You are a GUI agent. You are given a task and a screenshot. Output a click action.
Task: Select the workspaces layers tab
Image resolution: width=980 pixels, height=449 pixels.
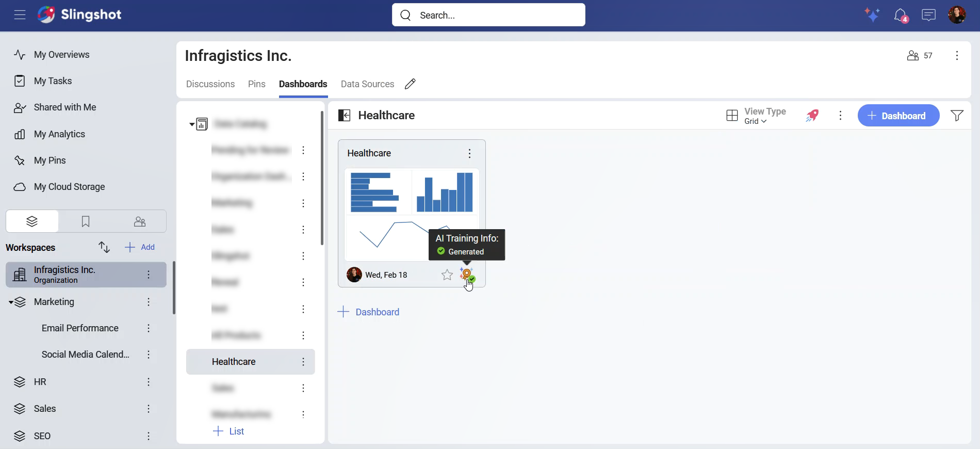tap(32, 221)
